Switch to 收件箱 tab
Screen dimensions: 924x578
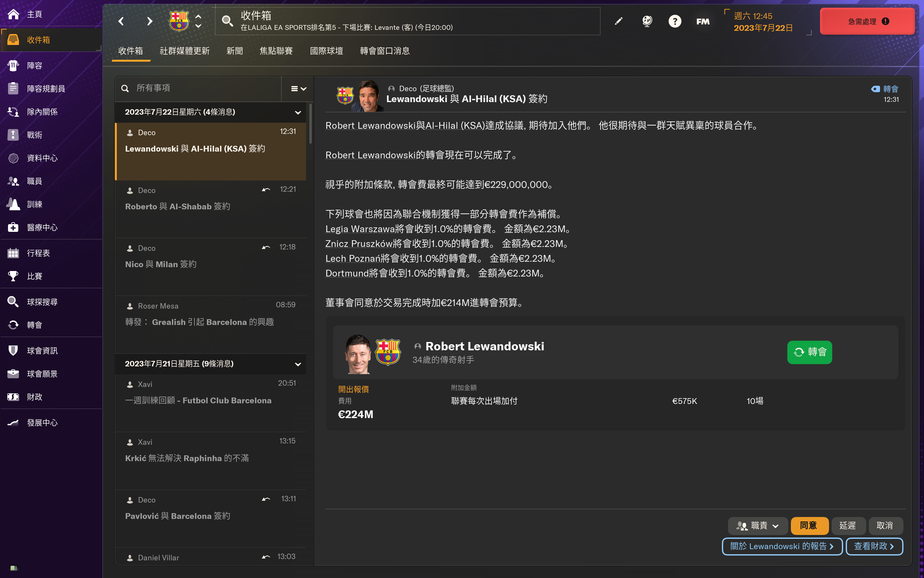pos(131,51)
